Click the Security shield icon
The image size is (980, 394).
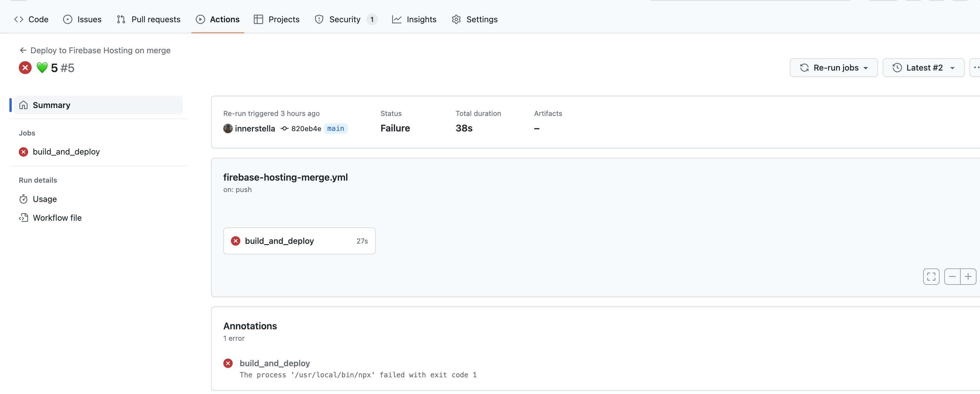pyautogui.click(x=319, y=19)
